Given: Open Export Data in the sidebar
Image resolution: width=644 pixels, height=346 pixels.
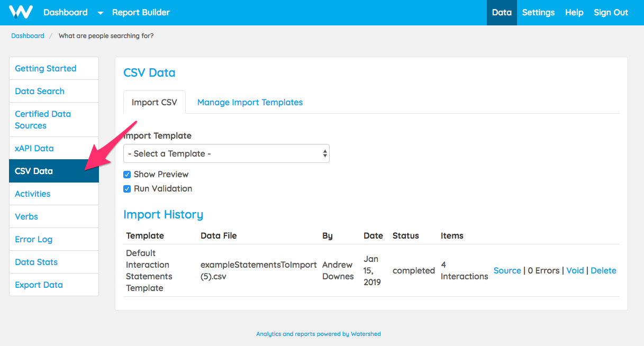Looking at the screenshot, I should point(39,285).
